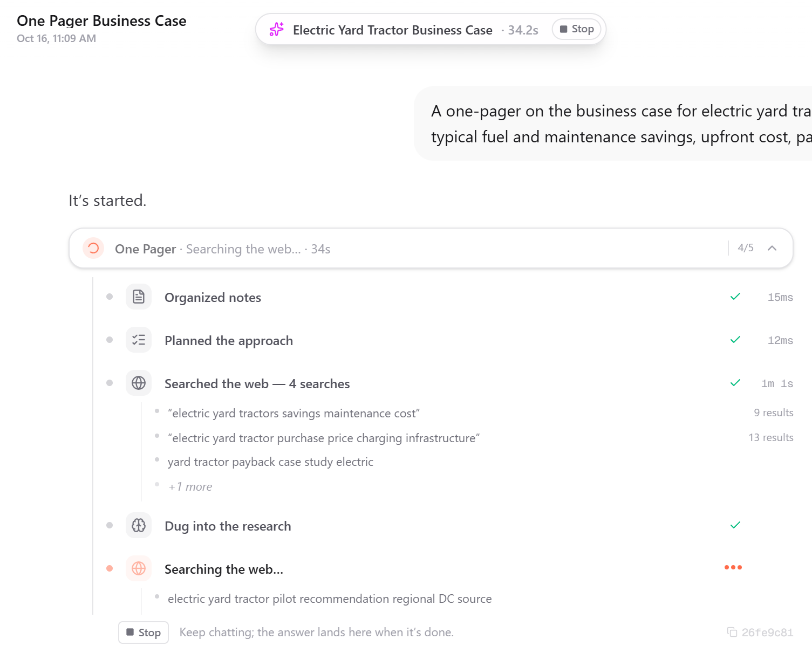The height and width of the screenshot is (660, 812).
Task: Click 'yard tractor payback case study electric' query
Action: (x=270, y=462)
